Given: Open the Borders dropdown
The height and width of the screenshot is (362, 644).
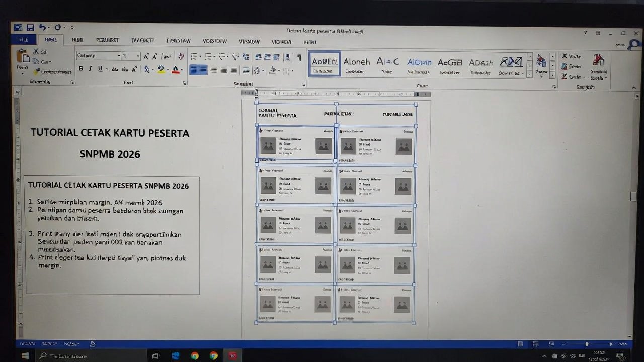Looking at the screenshot, I should tap(292, 71).
